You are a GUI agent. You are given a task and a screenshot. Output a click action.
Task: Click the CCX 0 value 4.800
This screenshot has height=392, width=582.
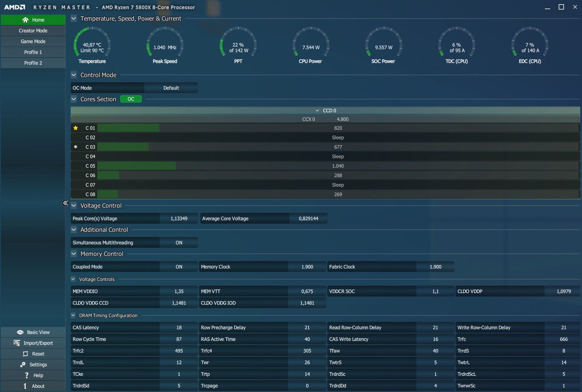point(343,119)
